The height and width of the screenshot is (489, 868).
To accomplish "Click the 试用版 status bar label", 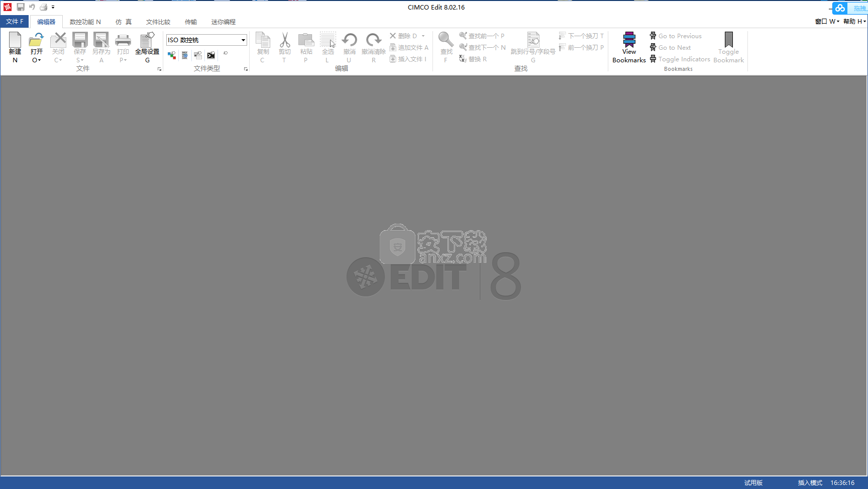I will [x=753, y=482].
